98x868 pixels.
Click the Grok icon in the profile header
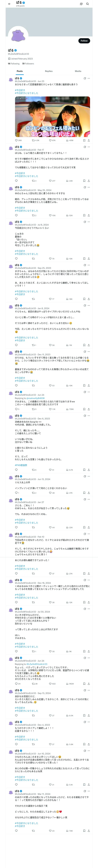pos(81,4)
